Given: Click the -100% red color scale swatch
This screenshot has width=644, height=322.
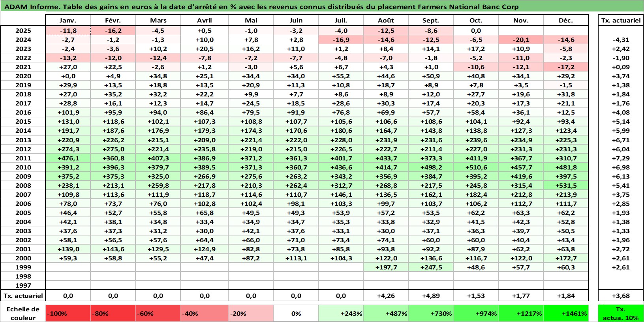Looking at the screenshot, I should [x=68, y=313].
